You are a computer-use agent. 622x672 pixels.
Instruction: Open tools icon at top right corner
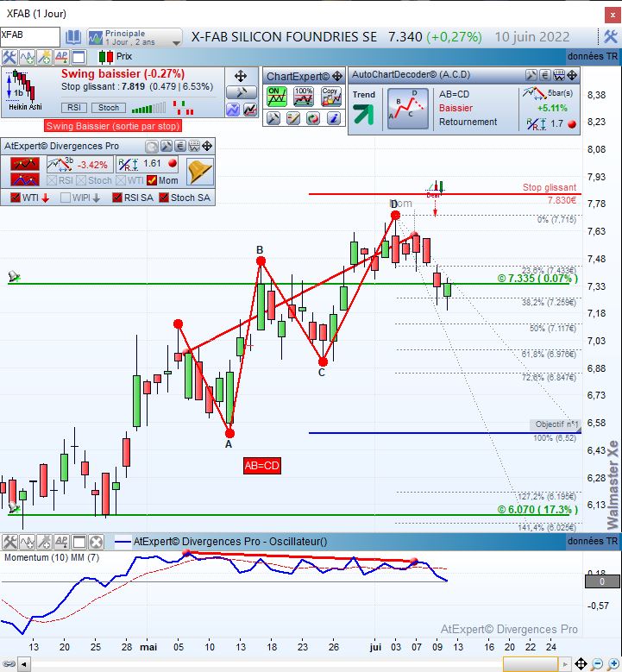[x=611, y=37]
